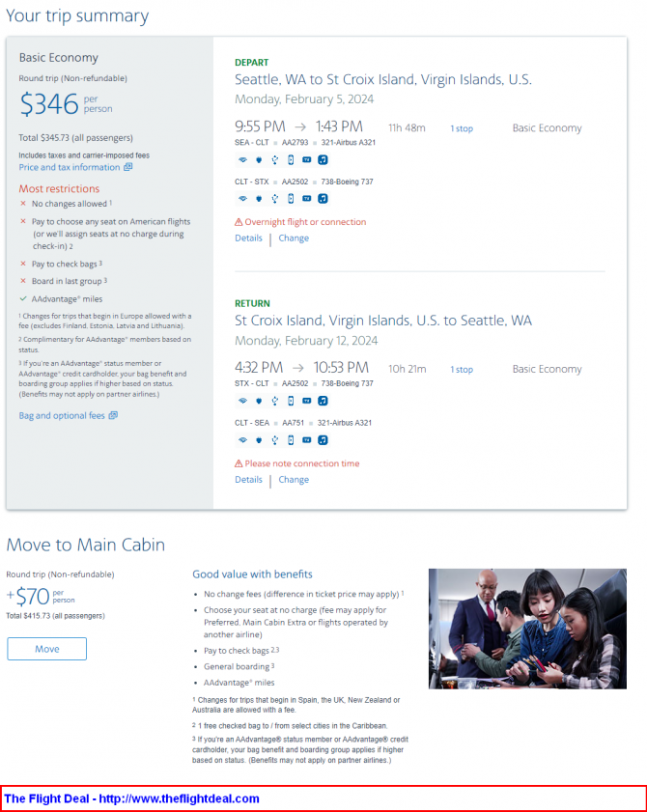Change the departing flight
This screenshot has width=647, height=812.
tap(294, 238)
